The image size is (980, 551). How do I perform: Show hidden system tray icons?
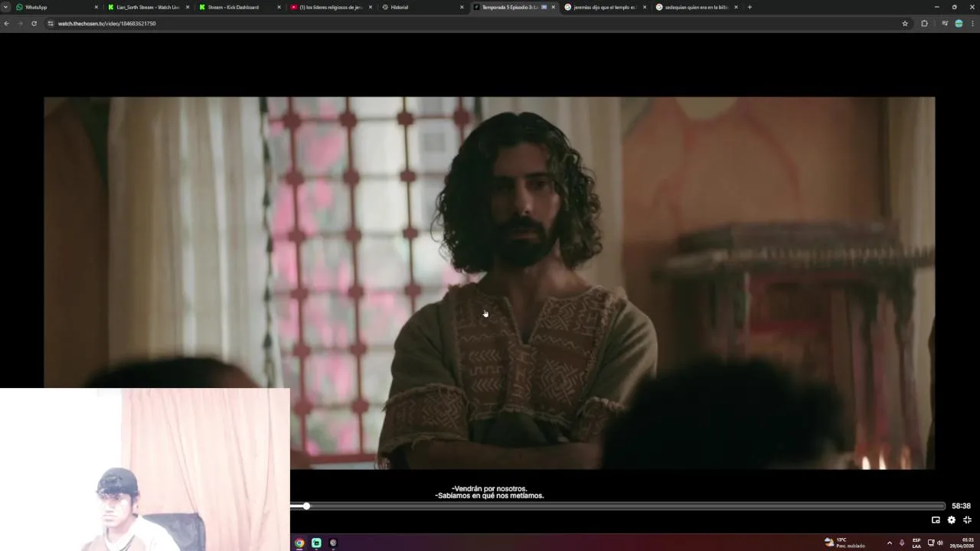pos(889,543)
